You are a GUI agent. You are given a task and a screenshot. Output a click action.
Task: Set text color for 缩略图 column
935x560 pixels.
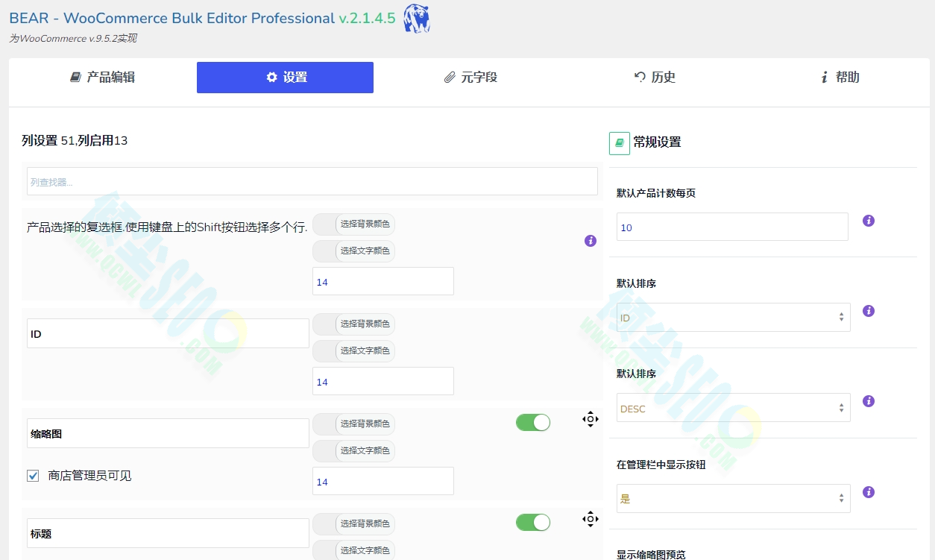point(354,451)
